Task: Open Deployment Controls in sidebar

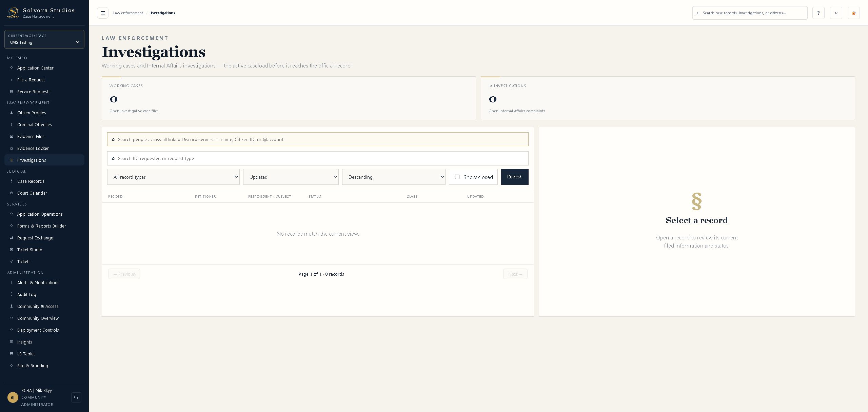Action: [44, 330]
